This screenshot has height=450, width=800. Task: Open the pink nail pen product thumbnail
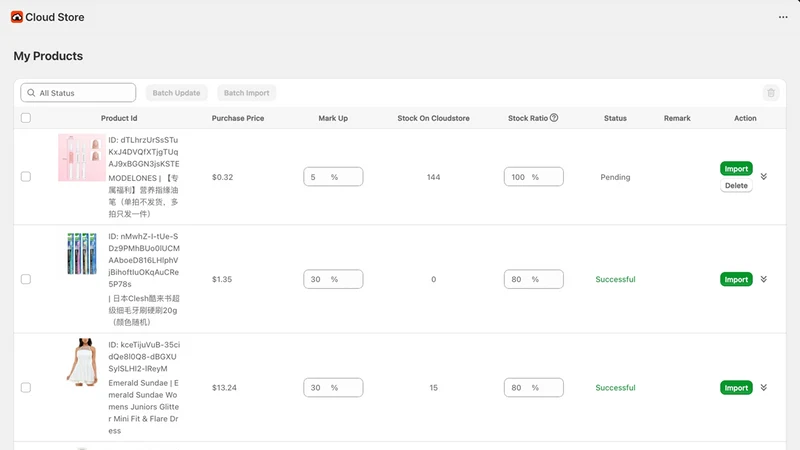coord(82,158)
